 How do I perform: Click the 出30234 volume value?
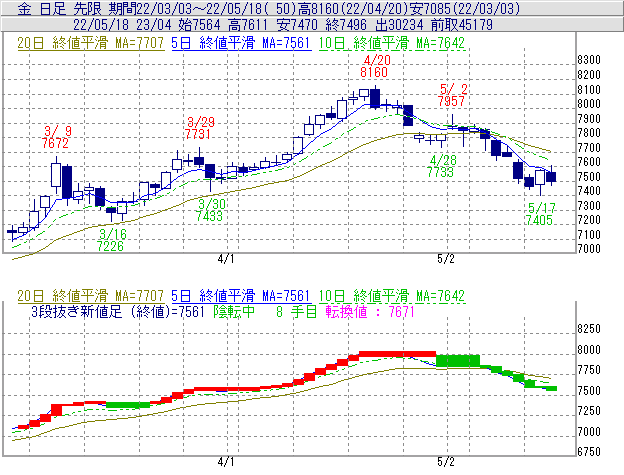[399, 25]
